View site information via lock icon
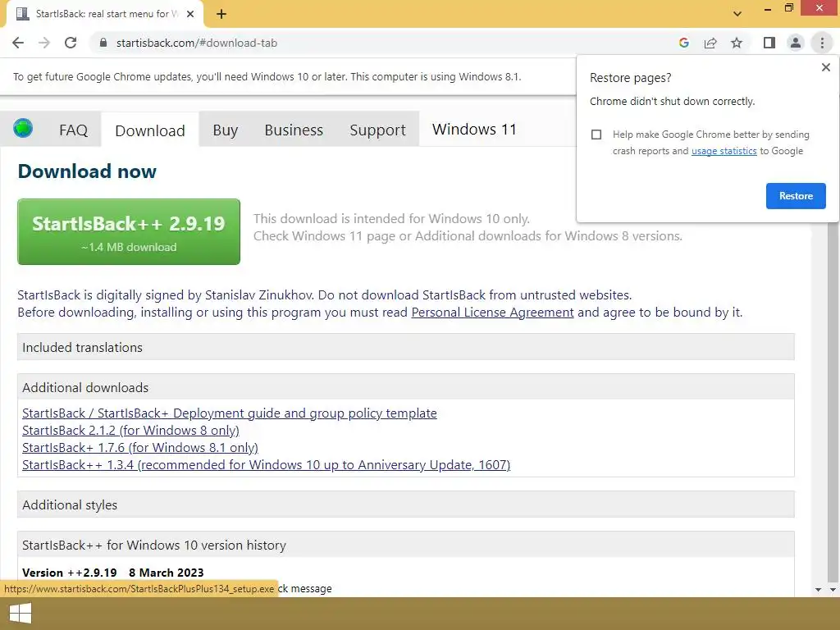Viewport: 840px width, 630px height. click(103, 43)
